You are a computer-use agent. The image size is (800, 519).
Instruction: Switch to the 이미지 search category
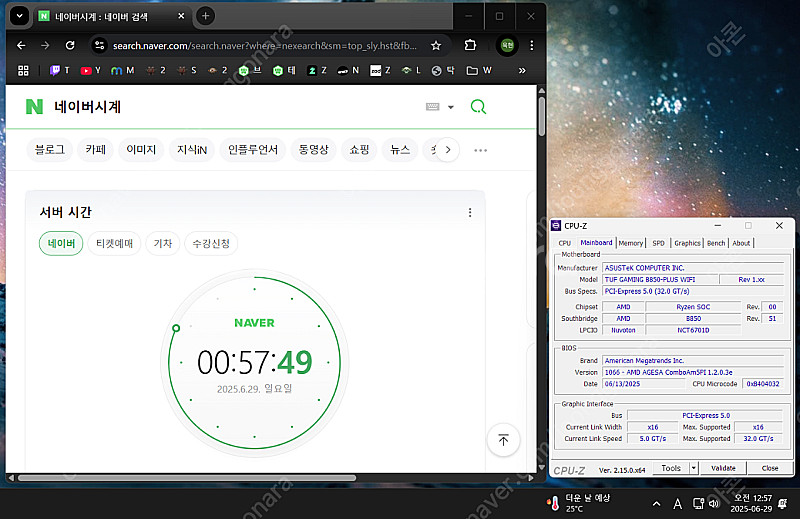tap(141, 150)
